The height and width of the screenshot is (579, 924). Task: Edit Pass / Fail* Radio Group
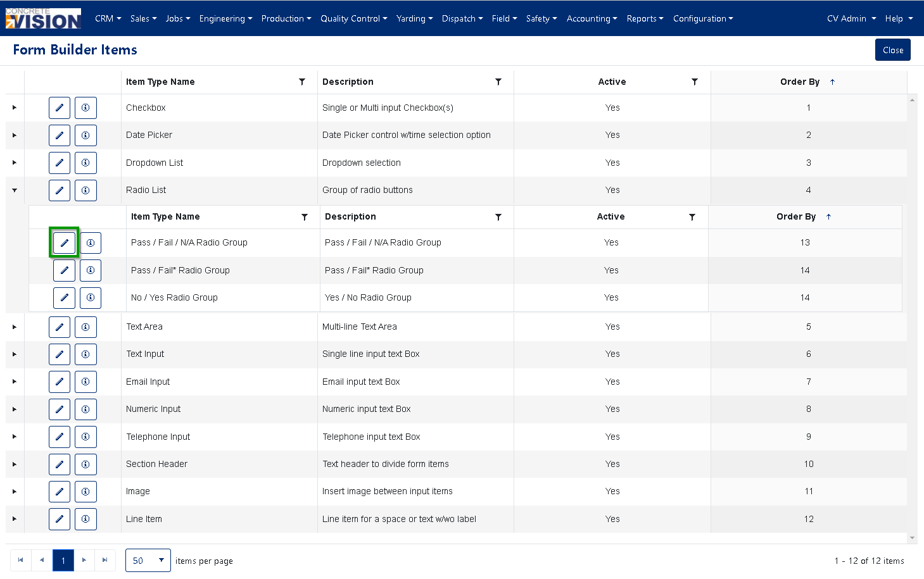tap(64, 270)
